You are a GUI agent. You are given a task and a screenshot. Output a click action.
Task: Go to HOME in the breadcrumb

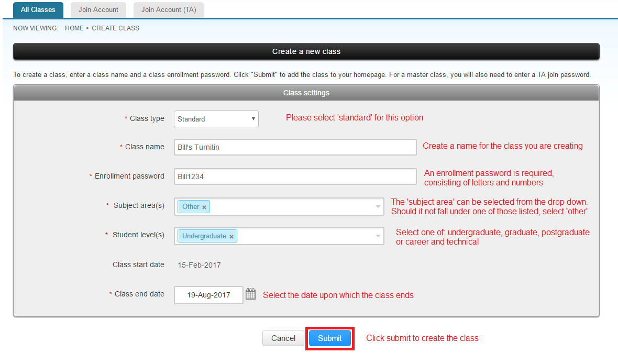point(74,28)
